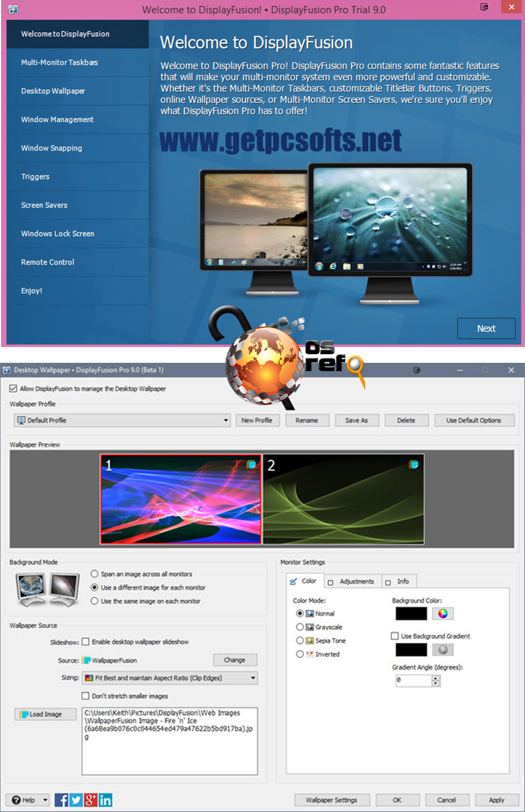525x812 pixels.
Task: Open the Window Management section
Action: (78, 119)
